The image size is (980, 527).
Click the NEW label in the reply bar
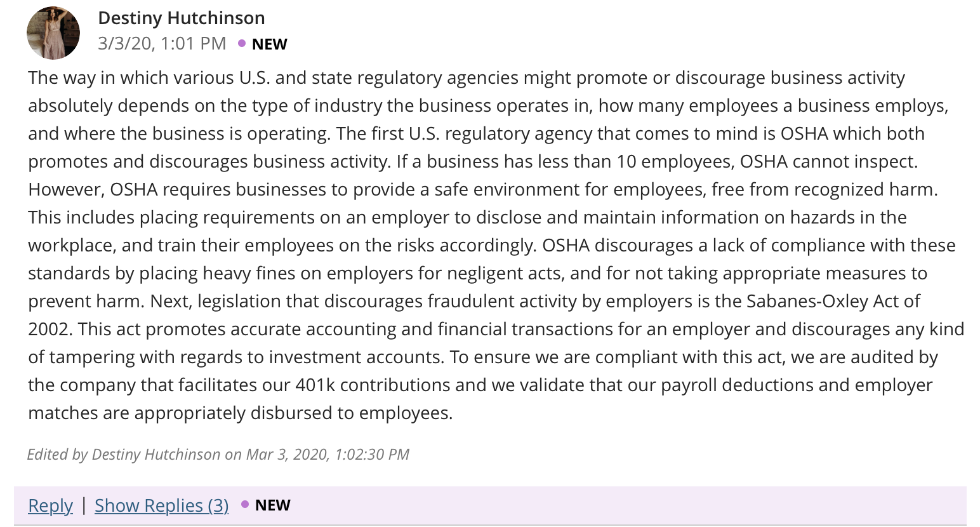(x=273, y=505)
